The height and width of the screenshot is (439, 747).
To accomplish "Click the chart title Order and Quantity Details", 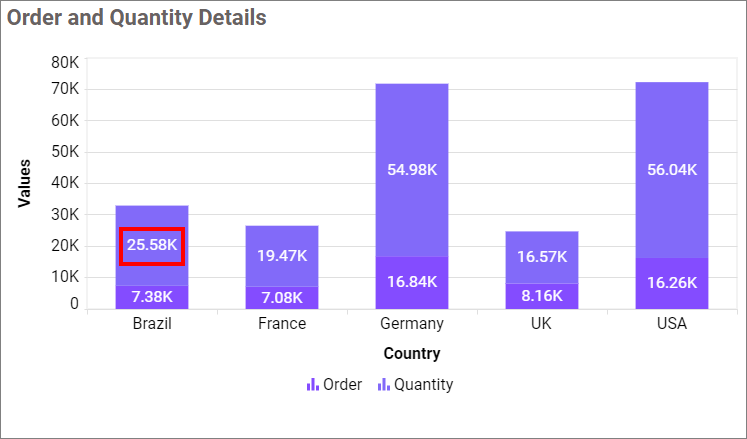I will coord(137,18).
